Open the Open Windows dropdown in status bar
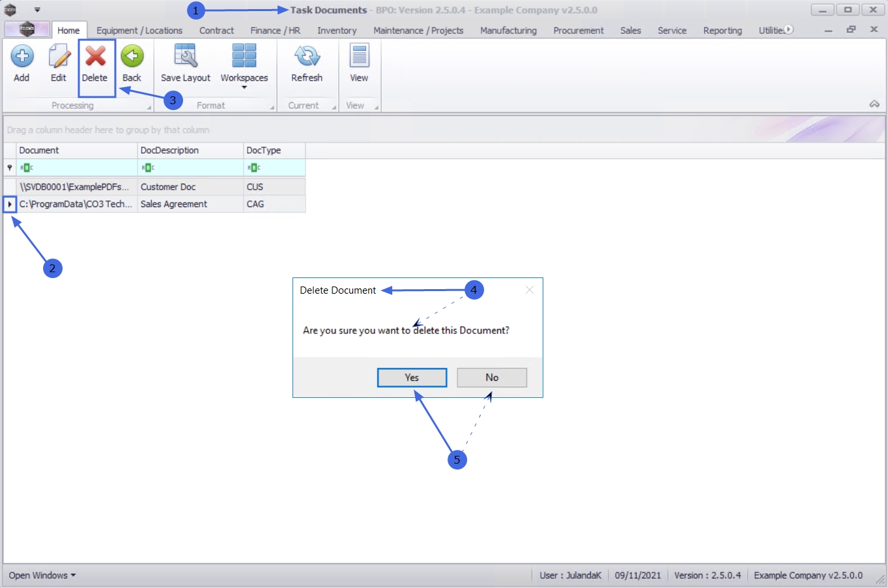 pos(42,576)
